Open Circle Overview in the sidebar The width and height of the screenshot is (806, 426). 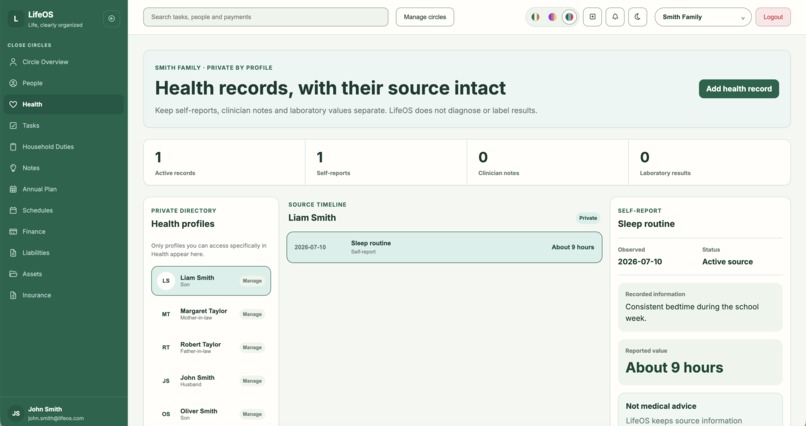click(64, 62)
